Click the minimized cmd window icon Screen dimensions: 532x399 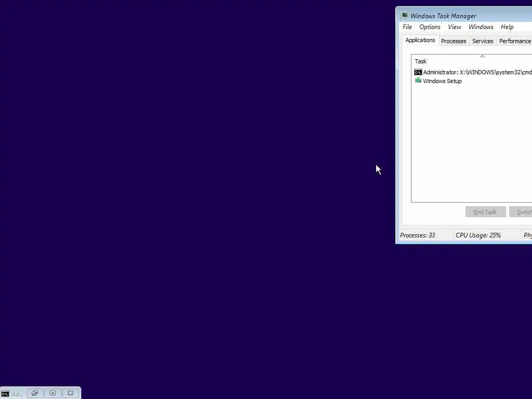(x=5, y=394)
